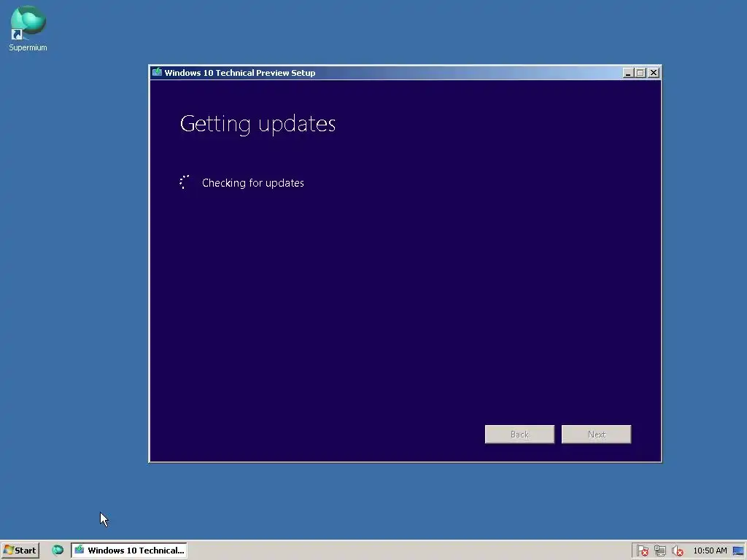Click the Windows 10 Technical Preview Setup title
This screenshot has height=560, width=747.
pyautogui.click(x=239, y=73)
